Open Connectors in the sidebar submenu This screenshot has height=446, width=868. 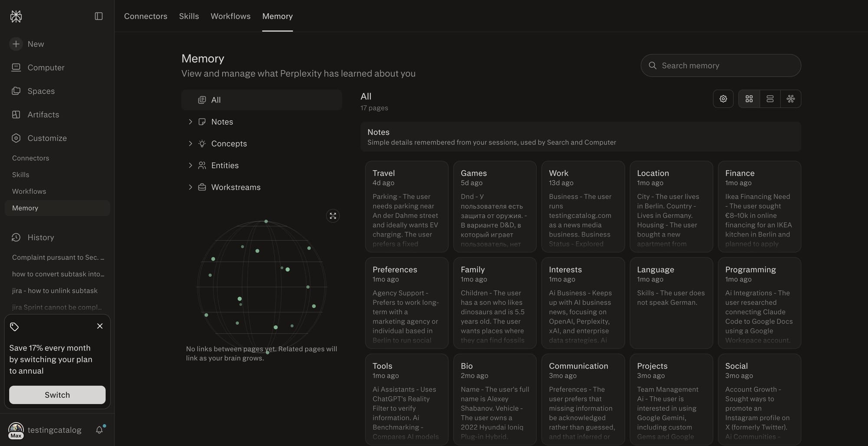click(x=30, y=158)
